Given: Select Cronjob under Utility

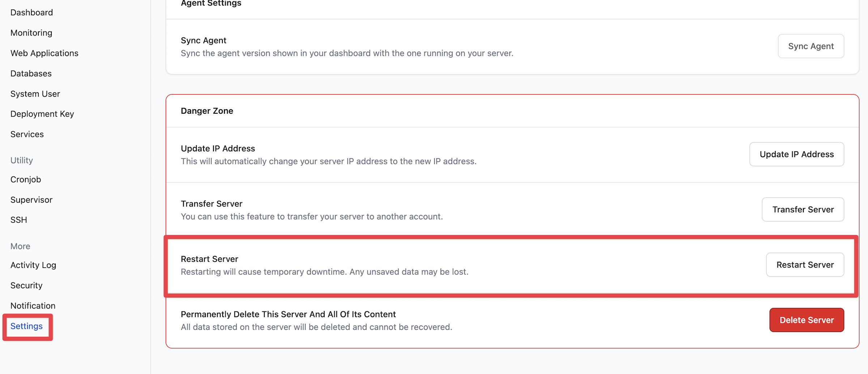Looking at the screenshot, I should tap(25, 179).
